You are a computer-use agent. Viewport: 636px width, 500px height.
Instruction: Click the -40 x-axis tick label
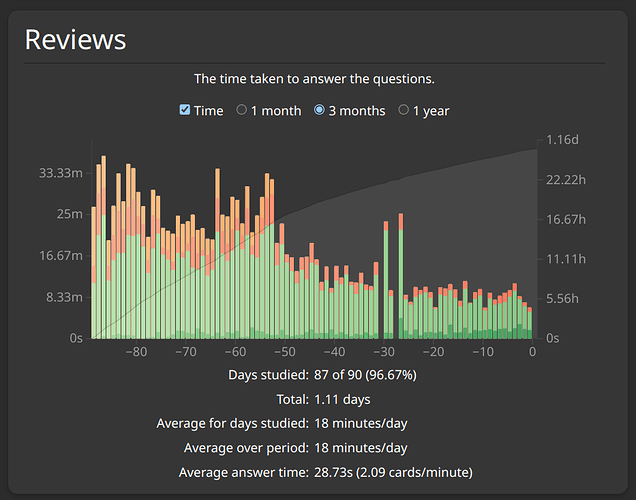tap(334, 352)
